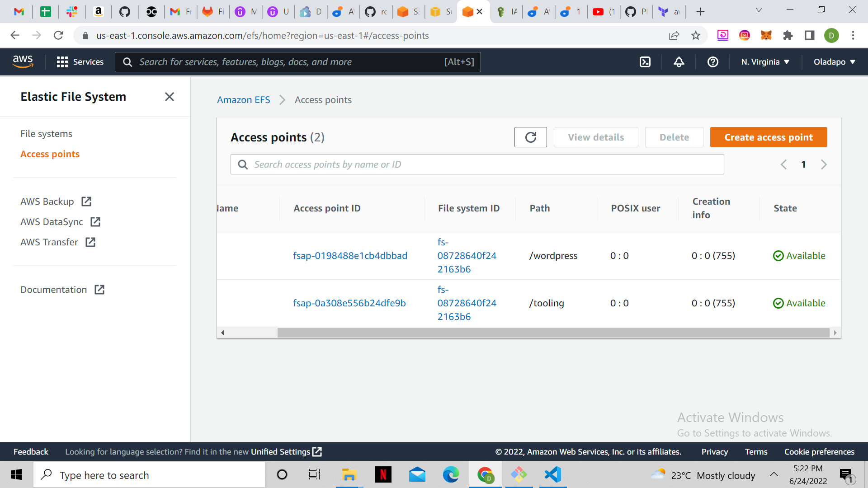
Task: Launch VS Code from the taskbar
Action: [552, 474]
